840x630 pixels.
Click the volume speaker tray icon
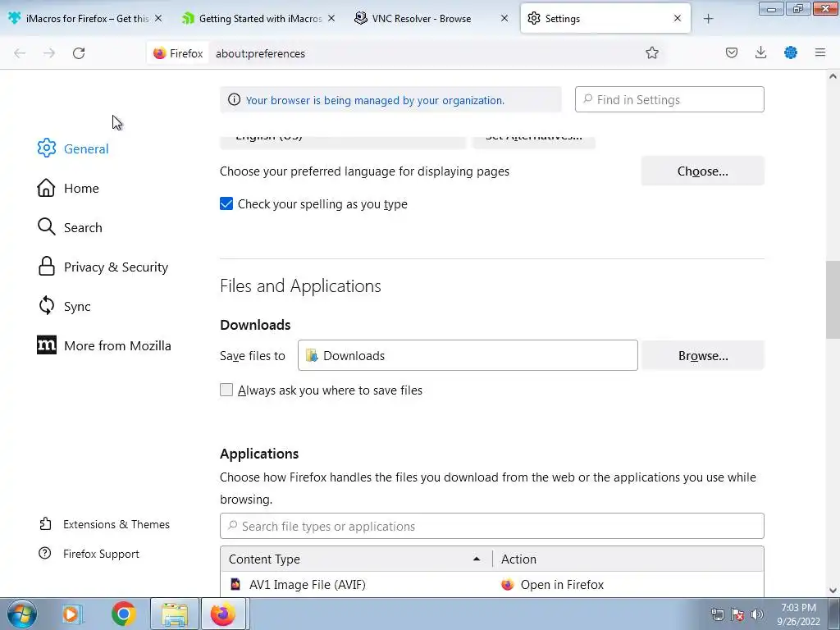(756, 614)
